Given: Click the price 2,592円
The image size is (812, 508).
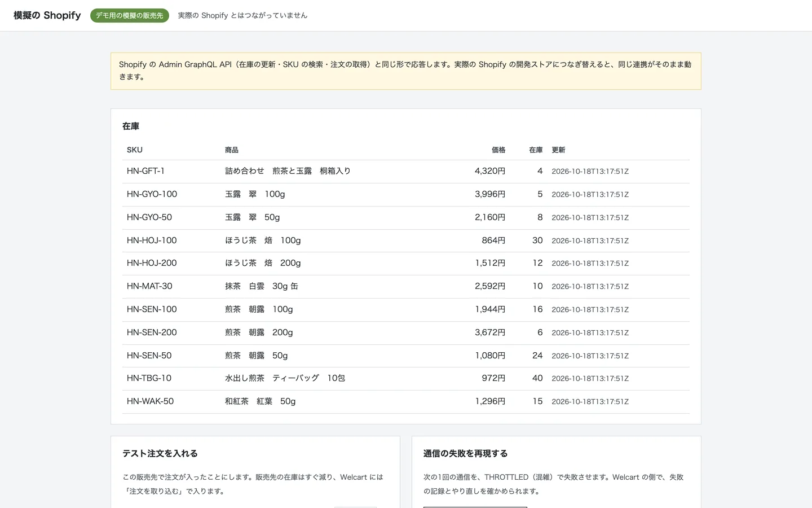Looking at the screenshot, I should 490,286.
